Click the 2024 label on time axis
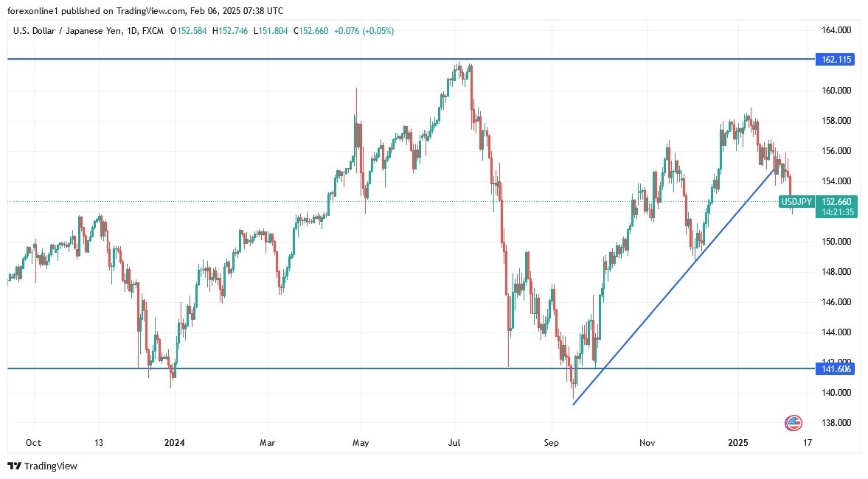868x479 pixels. point(175,443)
